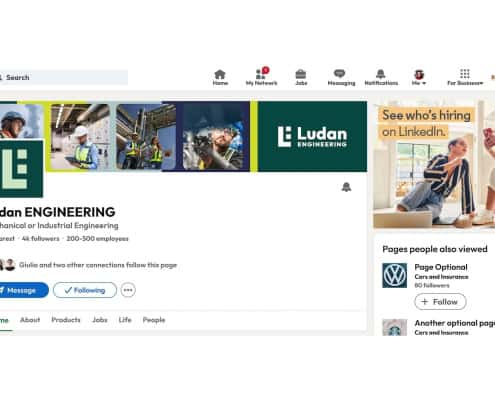Viewport: 495px width, 400px height.
Task: Send a Message to the company
Action: (23, 290)
